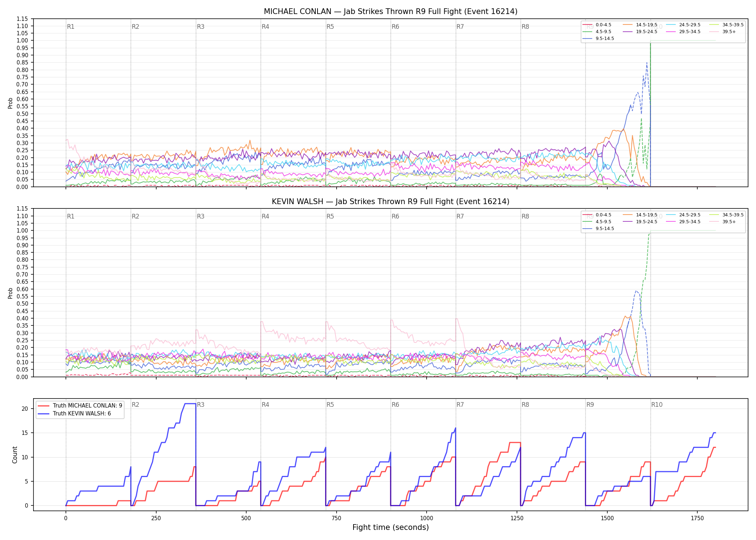Image resolution: width=756 pixels, height=540 pixels.
Task: Click the R5 round marker in Count chart
Action: pos(330,405)
